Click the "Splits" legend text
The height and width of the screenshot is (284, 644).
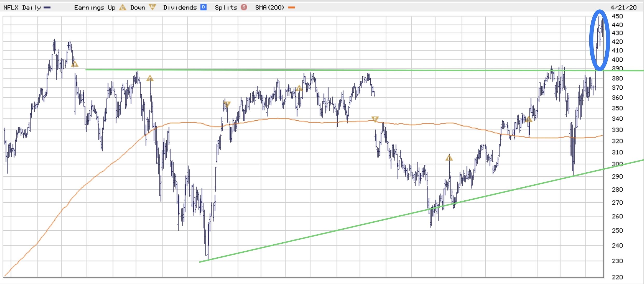pyautogui.click(x=226, y=8)
